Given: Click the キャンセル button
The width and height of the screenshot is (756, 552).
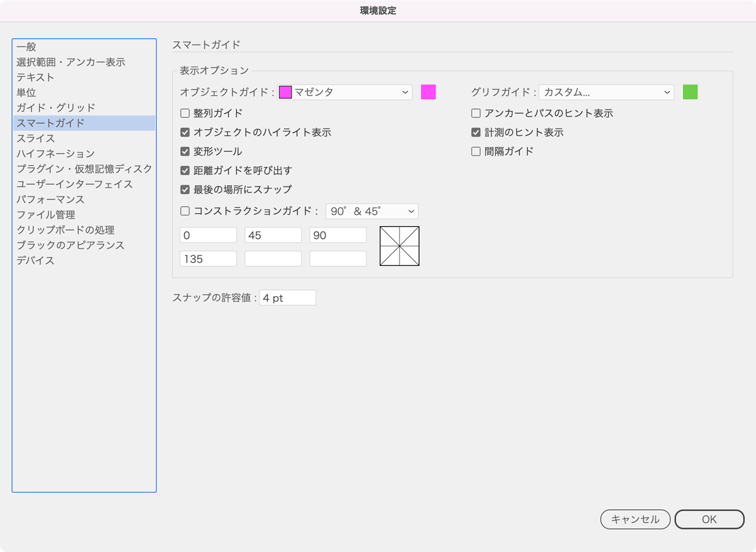Looking at the screenshot, I should coord(636,519).
